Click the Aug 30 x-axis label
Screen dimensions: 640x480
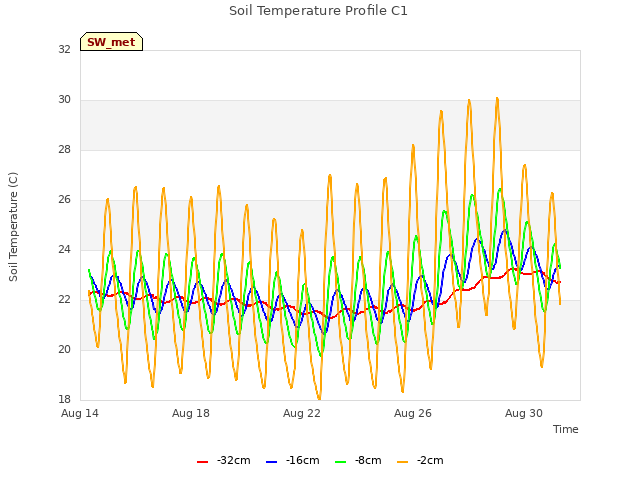524,413
